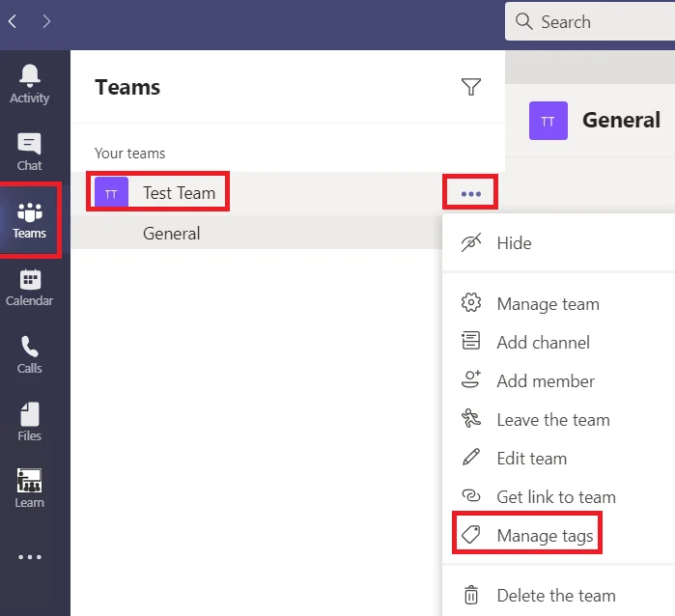
Task: Choose Add channel from the menu
Action: coord(559,343)
